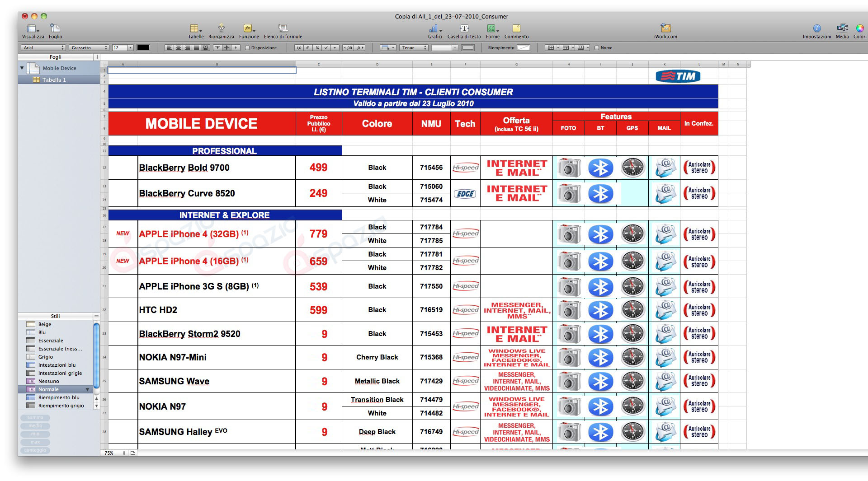Open the border selection dropdown
This screenshot has height=481, width=868.
point(388,47)
